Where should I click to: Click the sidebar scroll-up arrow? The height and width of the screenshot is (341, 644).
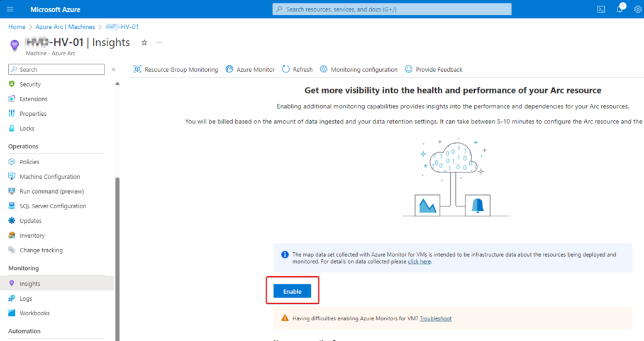(118, 84)
